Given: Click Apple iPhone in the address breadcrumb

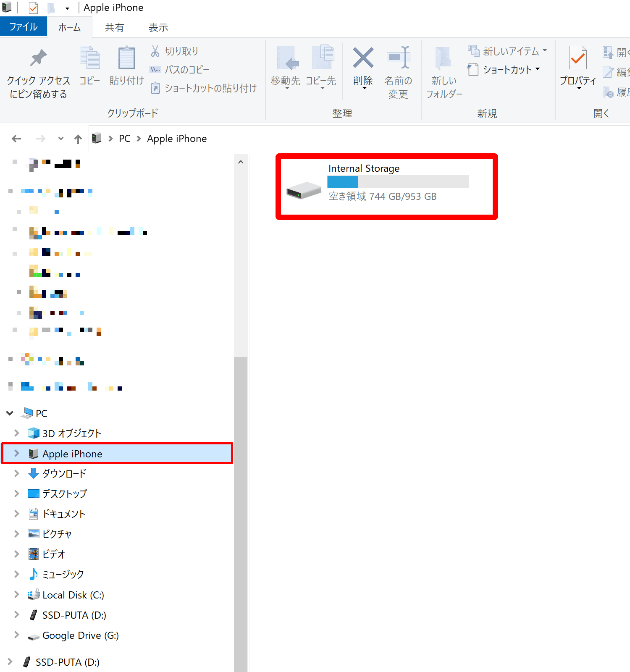Looking at the screenshot, I should [x=177, y=139].
